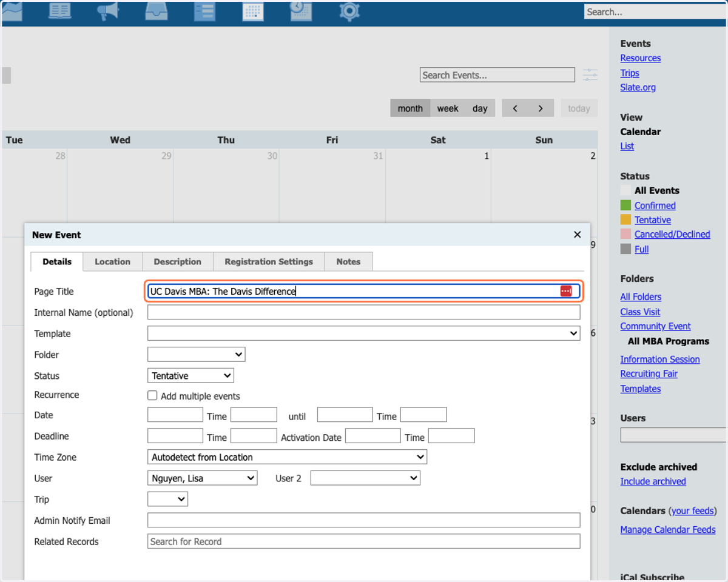Filter by Confirmed status
This screenshot has width=728, height=582.
pos(655,206)
